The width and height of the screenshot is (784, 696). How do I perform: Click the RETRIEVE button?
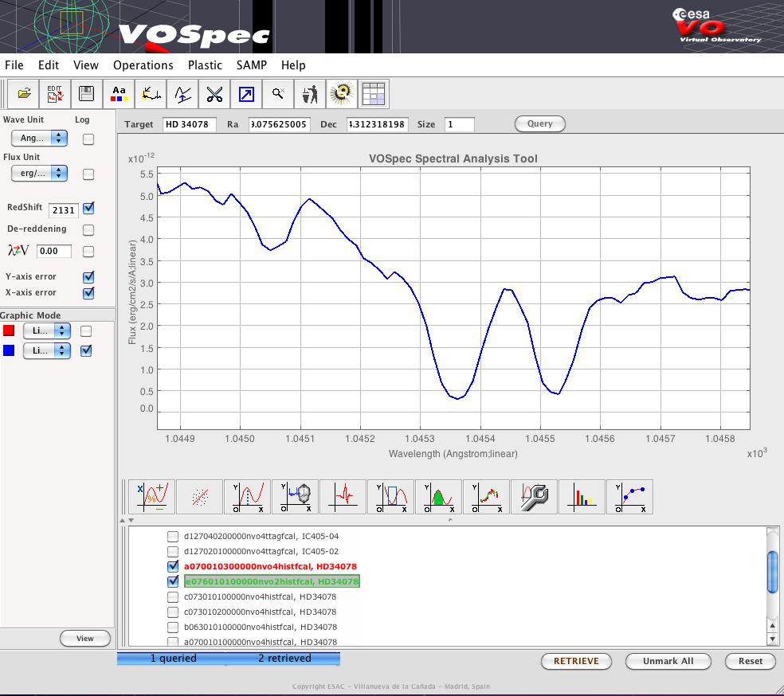coord(576,661)
